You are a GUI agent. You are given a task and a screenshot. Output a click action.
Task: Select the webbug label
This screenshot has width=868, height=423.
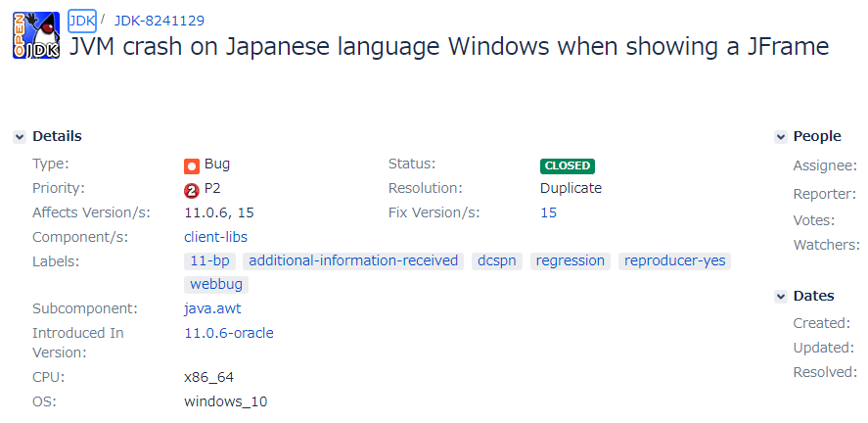(x=216, y=285)
